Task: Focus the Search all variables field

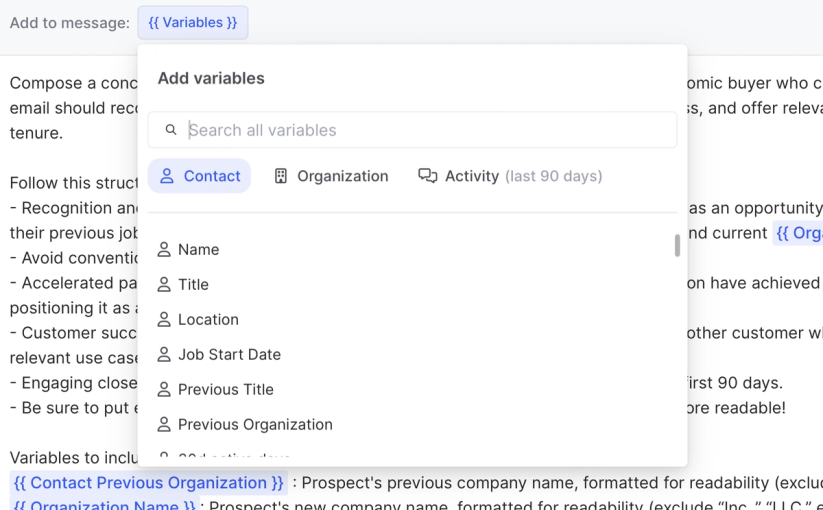Action: (x=420, y=130)
